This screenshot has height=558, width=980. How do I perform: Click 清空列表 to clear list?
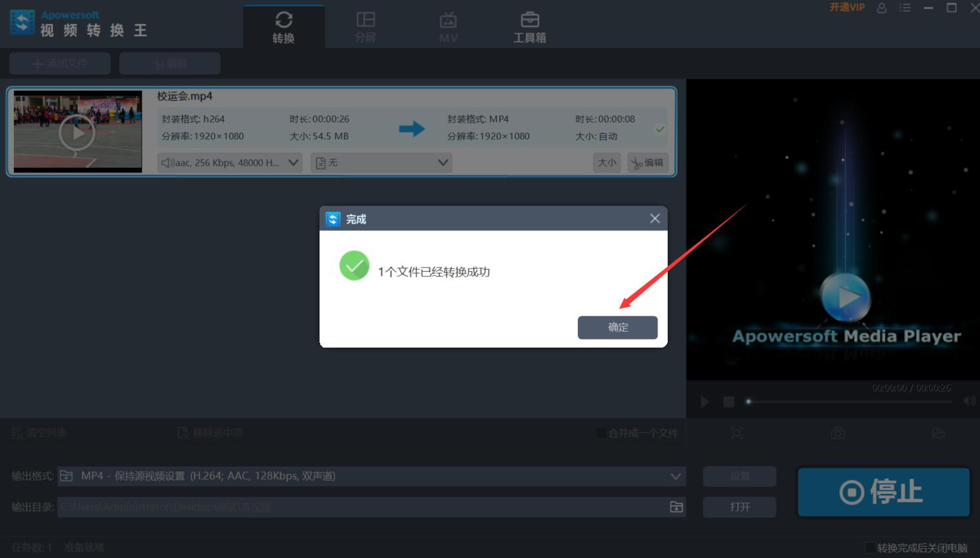(39, 433)
